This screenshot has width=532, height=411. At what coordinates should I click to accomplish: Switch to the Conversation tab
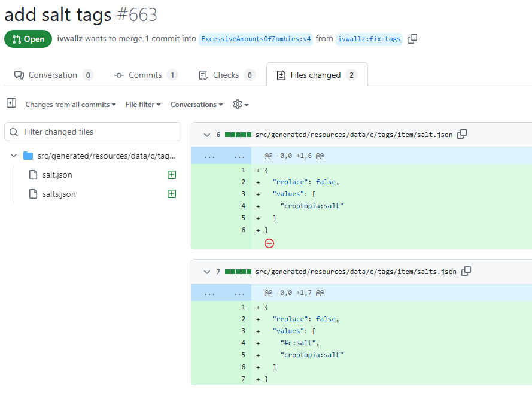pos(53,75)
